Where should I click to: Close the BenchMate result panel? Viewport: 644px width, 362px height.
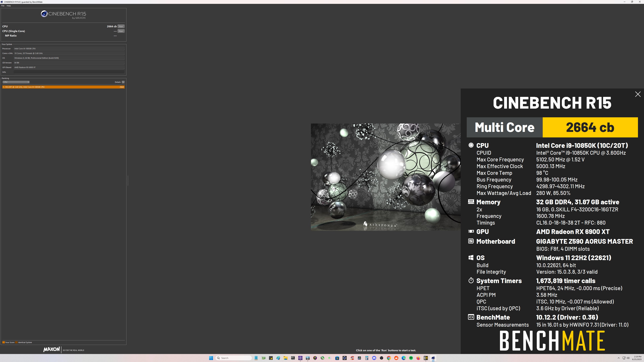tap(638, 94)
